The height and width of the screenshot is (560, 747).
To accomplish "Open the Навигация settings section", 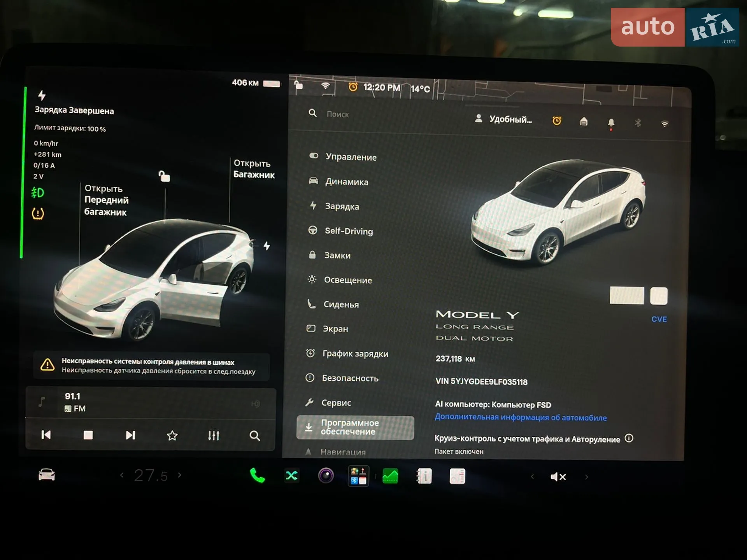I will tap(335, 452).
